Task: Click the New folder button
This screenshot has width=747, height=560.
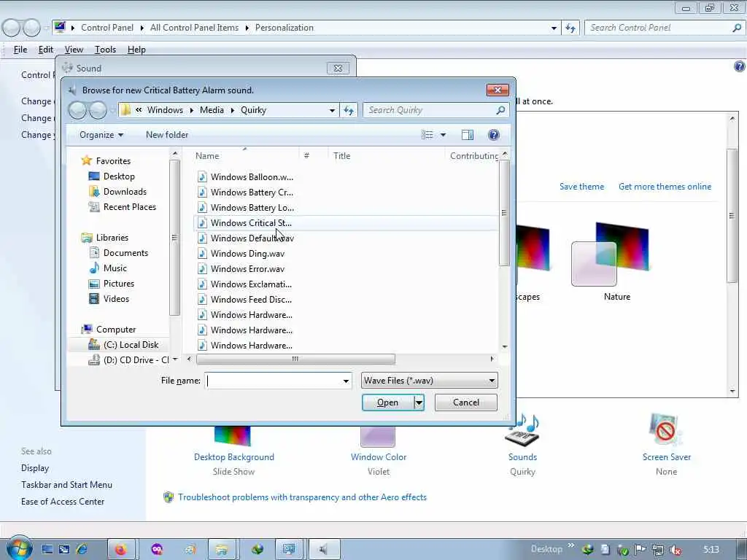Action: (167, 135)
